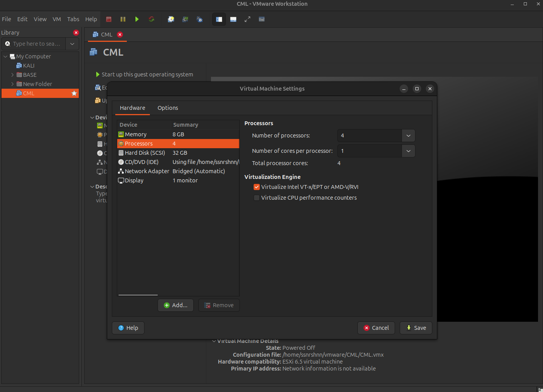Toggle the favorite star on CML
This screenshot has width=543, height=392.
click(74, 93)
